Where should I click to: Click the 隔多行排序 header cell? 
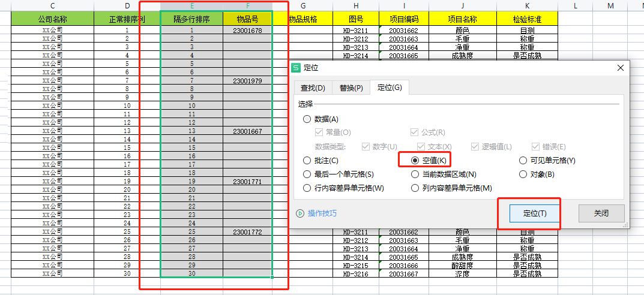point(192,19)
